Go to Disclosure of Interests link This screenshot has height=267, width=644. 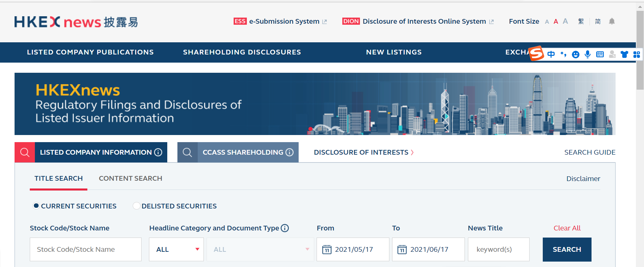(x=364, y=152)
